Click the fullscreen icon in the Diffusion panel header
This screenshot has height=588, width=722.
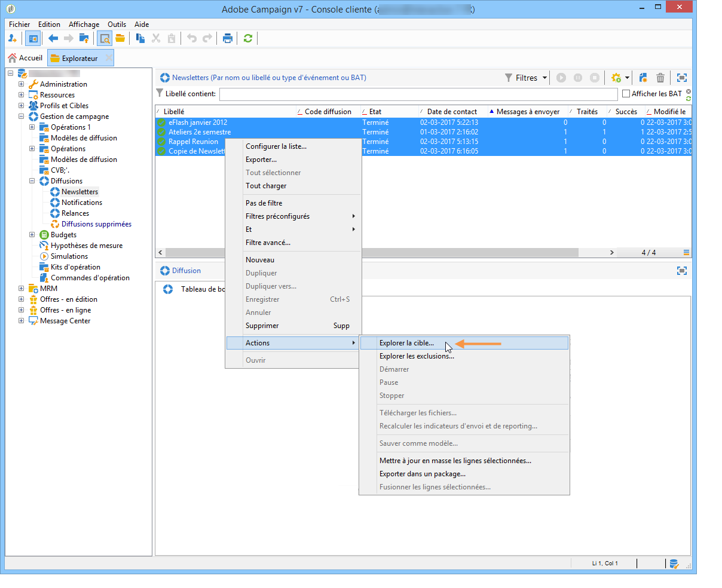pyautogui.click(x=681, y=271)
